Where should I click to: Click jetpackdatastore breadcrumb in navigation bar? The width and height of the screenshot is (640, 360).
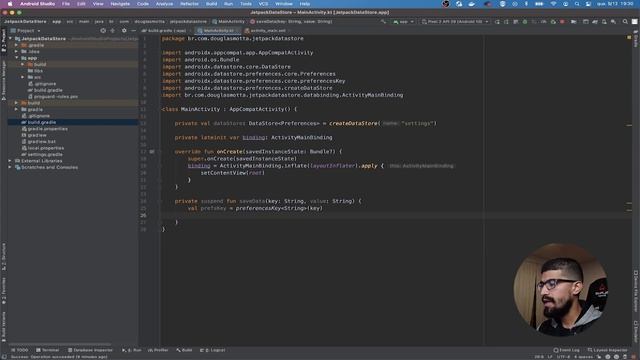click(188, 22)
